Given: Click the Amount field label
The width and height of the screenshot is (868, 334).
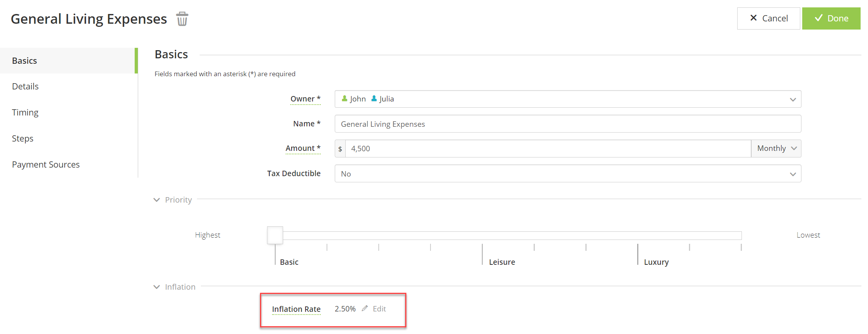Looking at the screenshot, I should pos(303,148).
